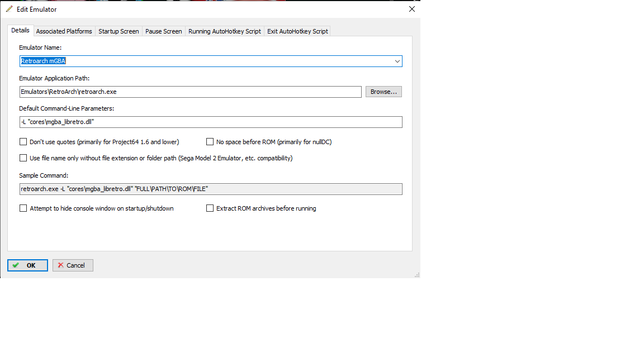This screenshot has height=362, width=644.
Task: Open the Exit AutoHotkey Script tab
Action: coord(298,31)
